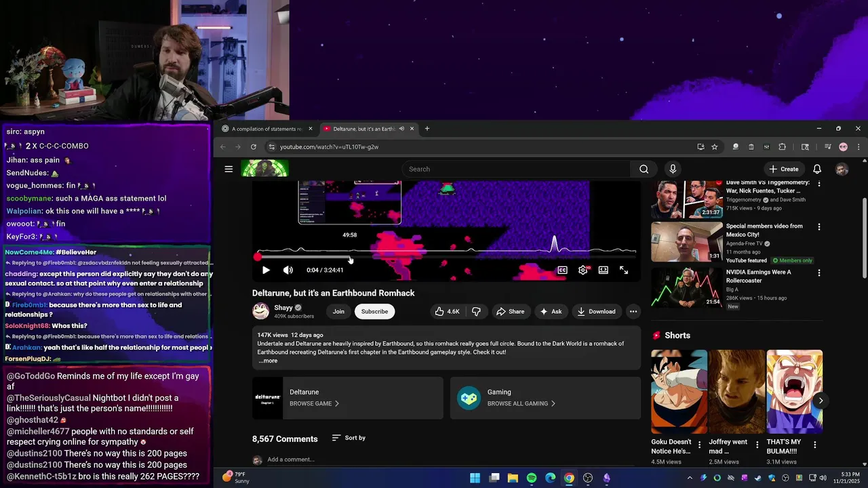Open YouTube notifications bell

817,169
